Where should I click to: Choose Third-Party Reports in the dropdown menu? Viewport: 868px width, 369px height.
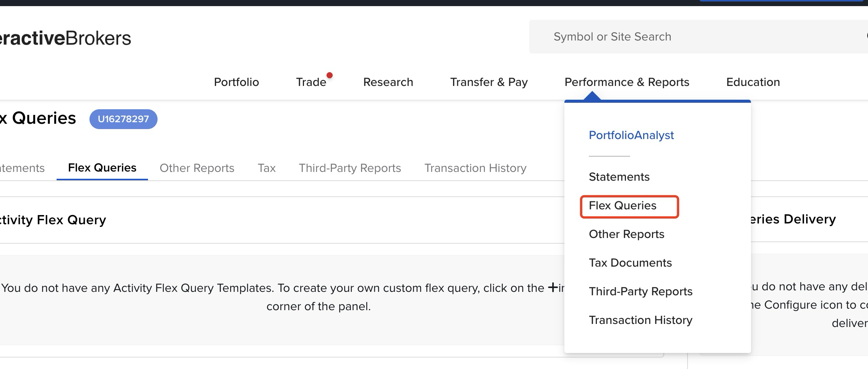640,291
